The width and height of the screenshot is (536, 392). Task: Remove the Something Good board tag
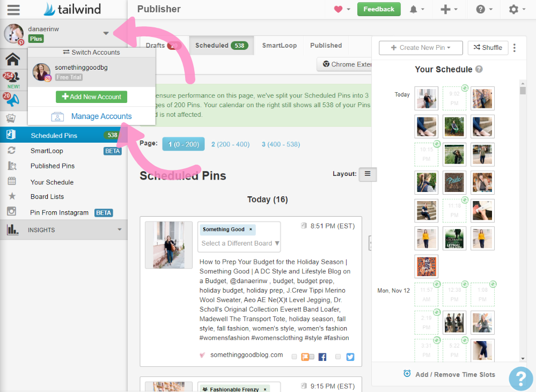click(x=251, y=230)
